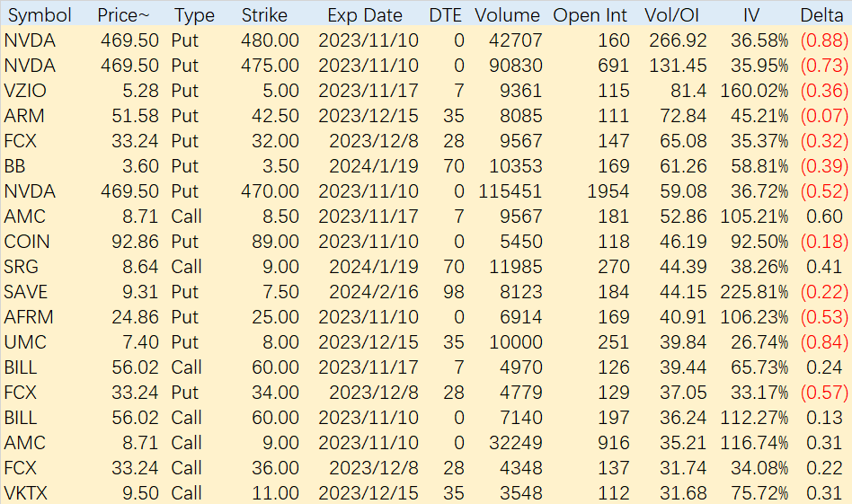Viewport: 852px width, 504px height.
Task: Click the UMC symbol cell
Action: point(25,342)
